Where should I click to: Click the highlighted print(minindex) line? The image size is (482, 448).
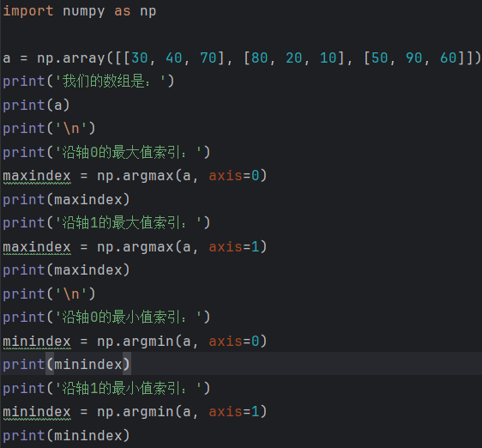point(66,364)
